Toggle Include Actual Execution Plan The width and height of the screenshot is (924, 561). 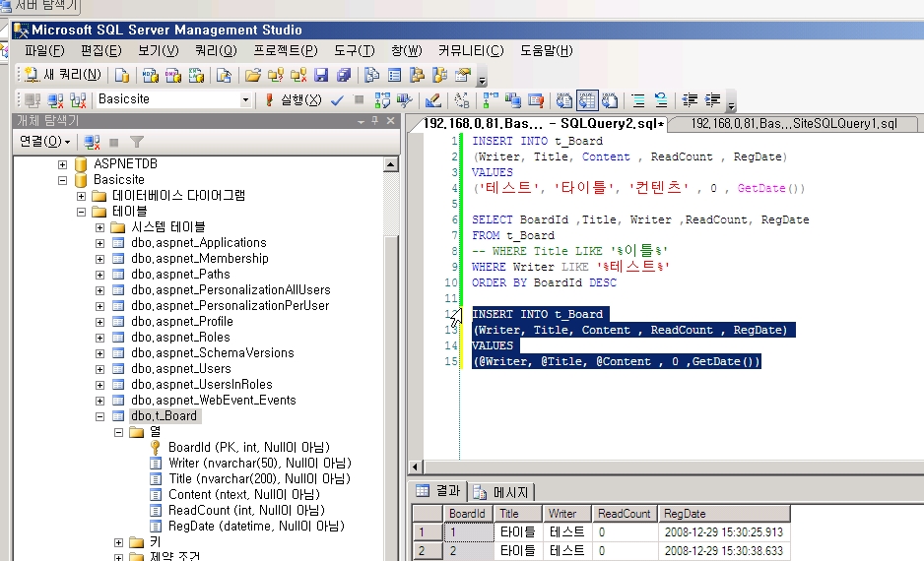pyautogui.click(x=491, y=100)
